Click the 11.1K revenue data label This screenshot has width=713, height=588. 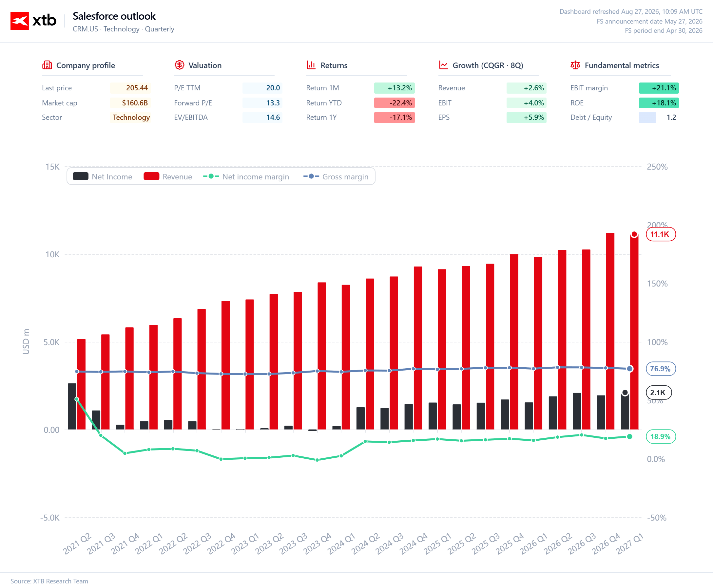tap(661, 234)
